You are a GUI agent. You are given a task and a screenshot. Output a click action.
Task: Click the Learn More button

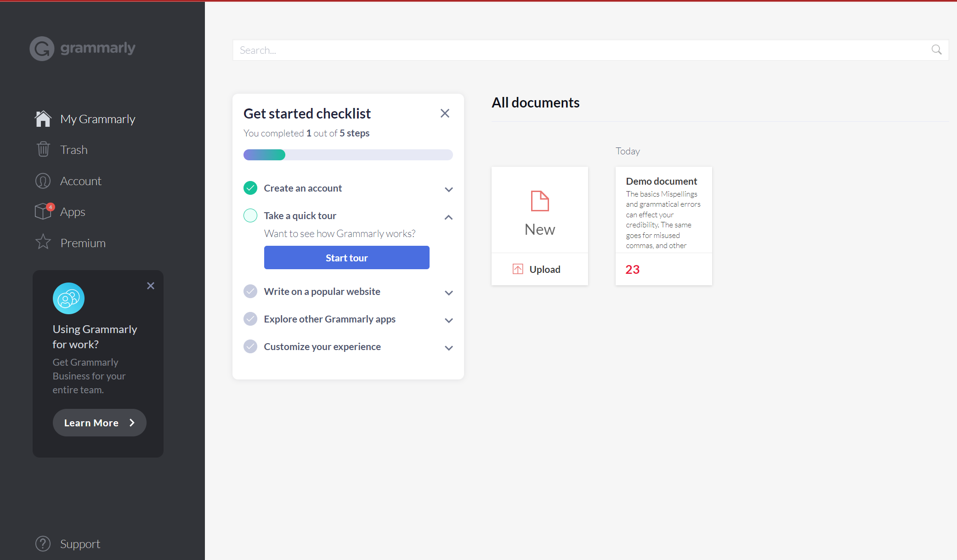tap(100, 423)
